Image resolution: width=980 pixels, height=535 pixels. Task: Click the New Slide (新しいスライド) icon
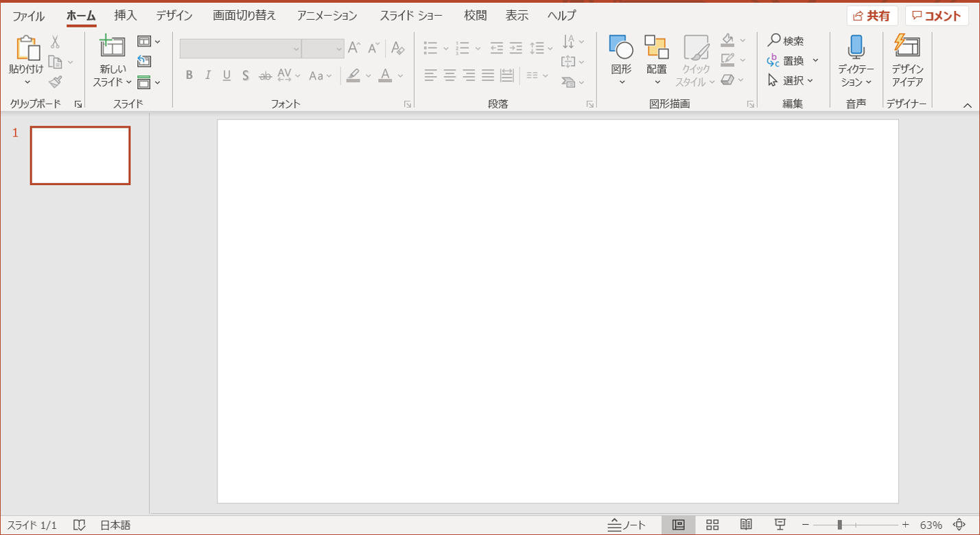(x=112, y=46)
